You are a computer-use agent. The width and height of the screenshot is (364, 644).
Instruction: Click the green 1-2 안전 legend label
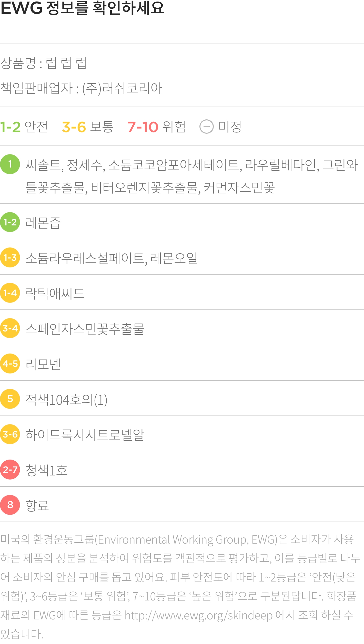point(24,127)
